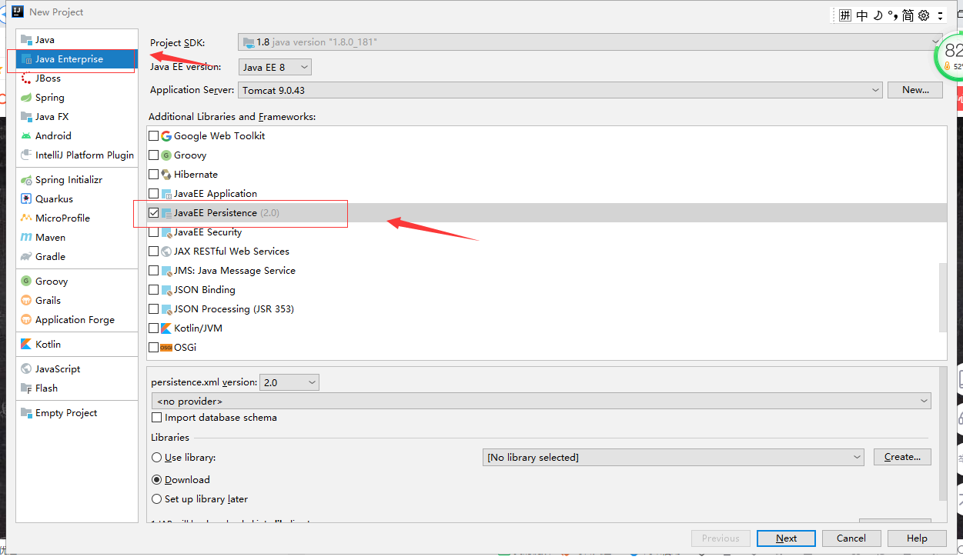Viewport: 963px width, 560px height.
Task: Click the Hibernate framework icon
Action: (166, 174)
